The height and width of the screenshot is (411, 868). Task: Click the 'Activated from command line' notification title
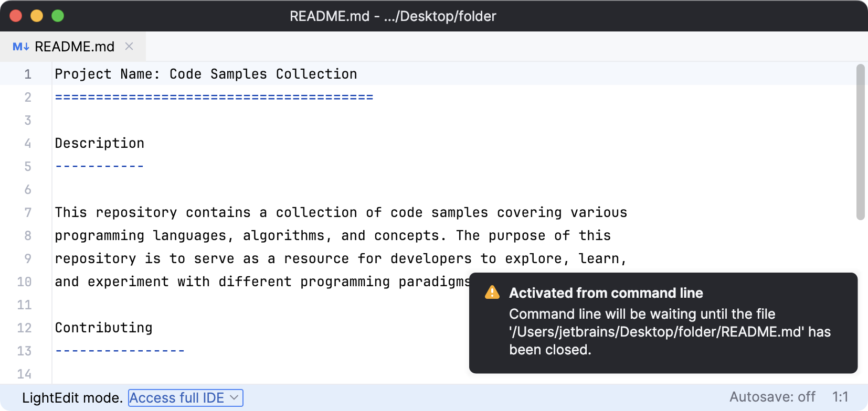[606, 293]
